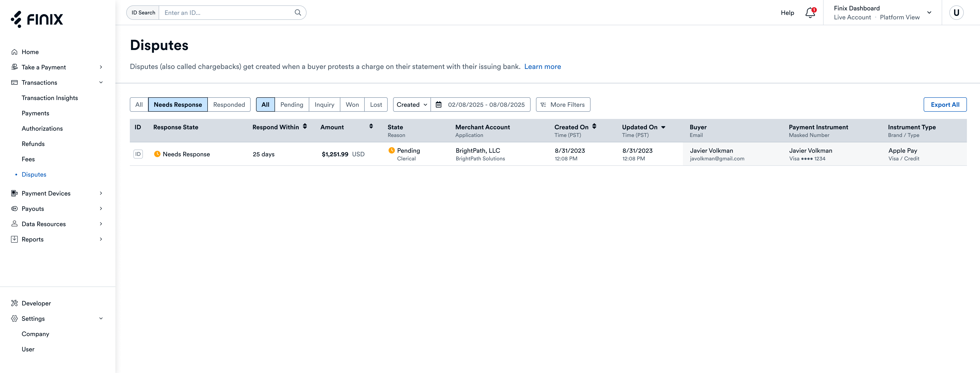Click the Finix logo
980x373 pixels.
(x=37, y=19)
